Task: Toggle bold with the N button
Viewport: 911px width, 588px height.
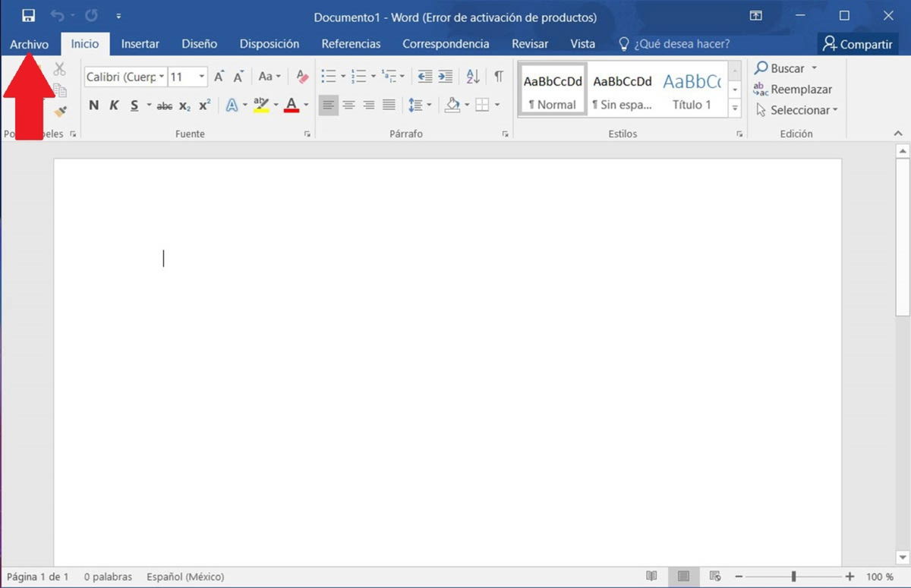Action: 93,105
